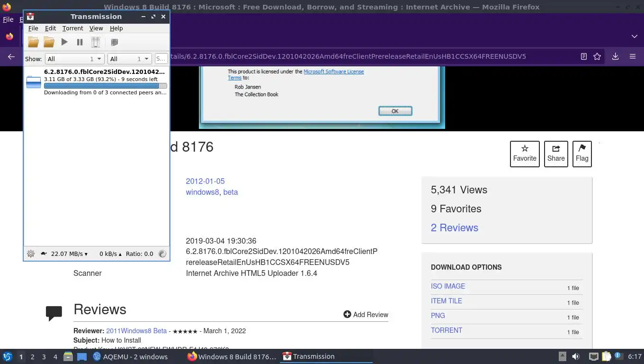Viewport: 644px width, 364px height.
Task: Download the TORRENT file link
Action: (x=447, y=330)
